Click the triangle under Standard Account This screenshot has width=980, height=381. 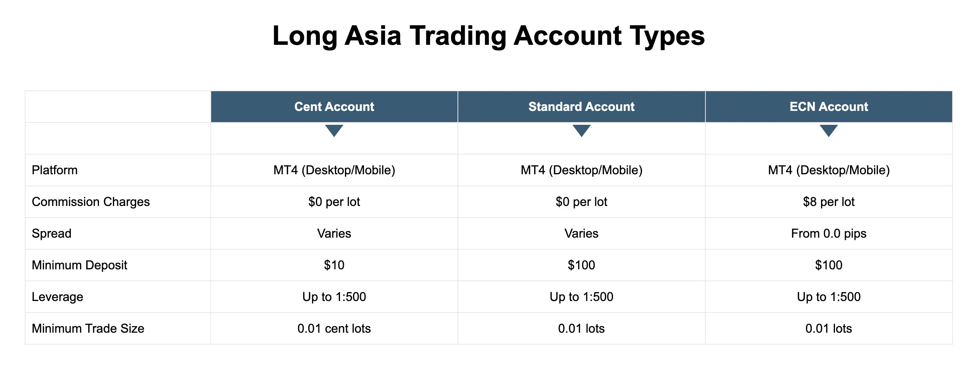[581, 131]
